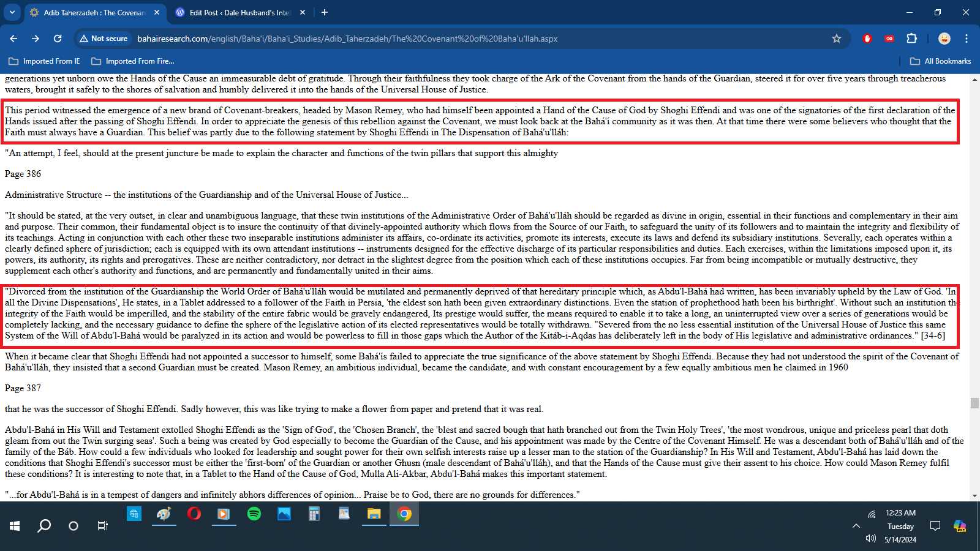Click the vertical scrollbar thumb
The image size is (980, 551).
pos(974,403)
